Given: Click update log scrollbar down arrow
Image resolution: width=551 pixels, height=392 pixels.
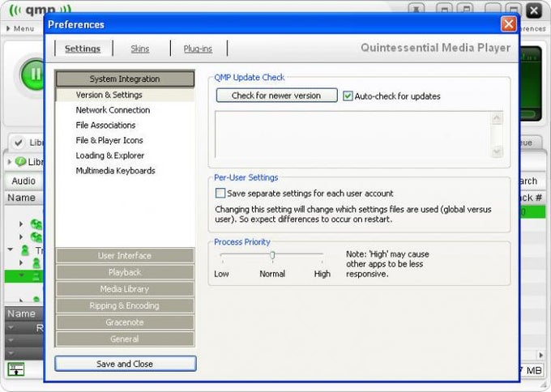Looking at the screenshot, I should pos(497,151).
